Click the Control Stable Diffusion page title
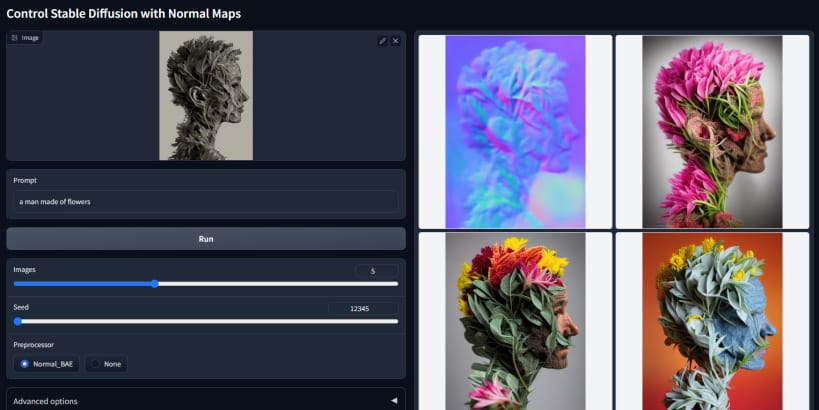This screenshot has width=819, height=410. 123,14
